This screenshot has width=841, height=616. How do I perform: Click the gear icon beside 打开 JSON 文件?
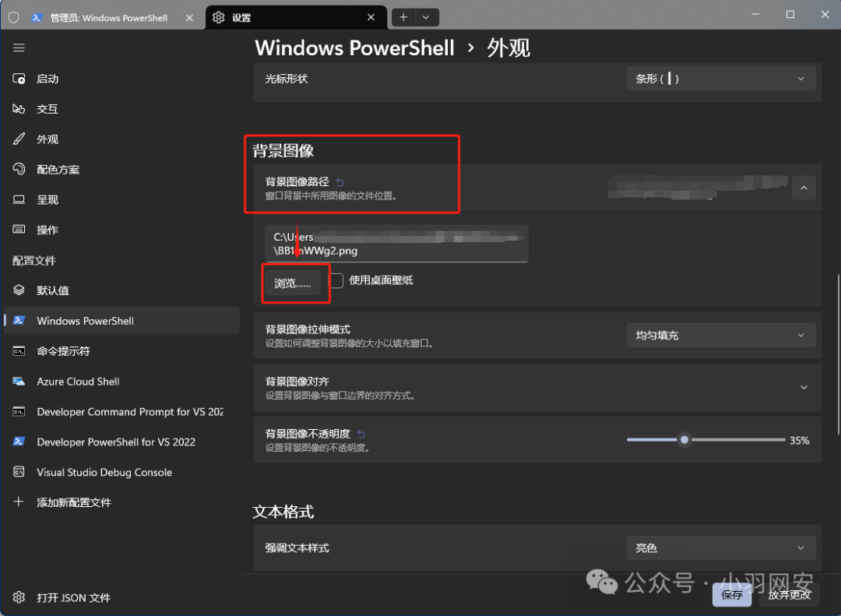tap(19, 597)
